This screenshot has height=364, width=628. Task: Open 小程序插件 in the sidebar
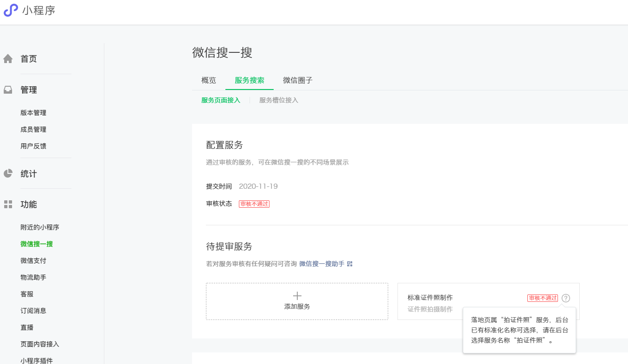point(37,360)
